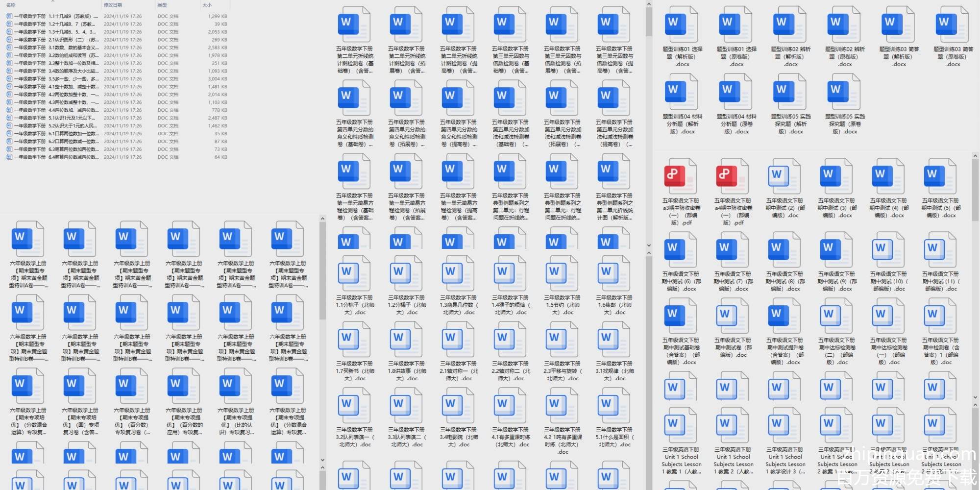The image size is (980, 490).
Task: Click the scrollbar thumb in the 六年级数学上册 panel
Action: (322, 271)
